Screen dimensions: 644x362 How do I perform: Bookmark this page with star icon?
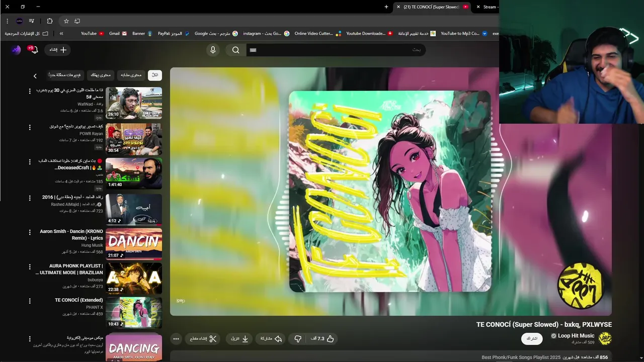(66, 21)
